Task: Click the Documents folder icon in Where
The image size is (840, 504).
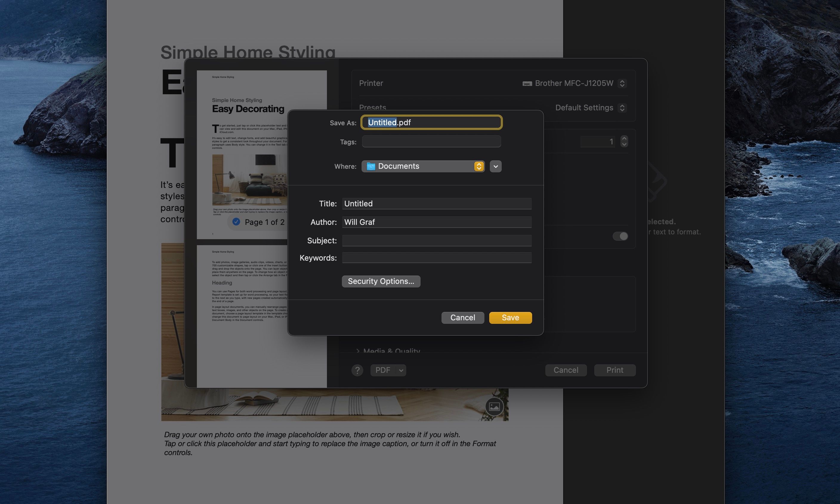Action: tap(371, 166)
